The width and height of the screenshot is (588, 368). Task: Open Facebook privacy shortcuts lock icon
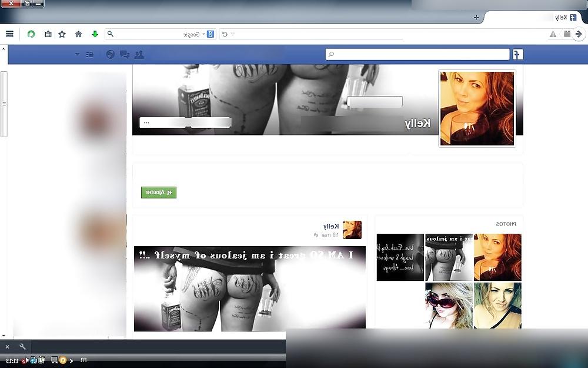click(89, 54)
